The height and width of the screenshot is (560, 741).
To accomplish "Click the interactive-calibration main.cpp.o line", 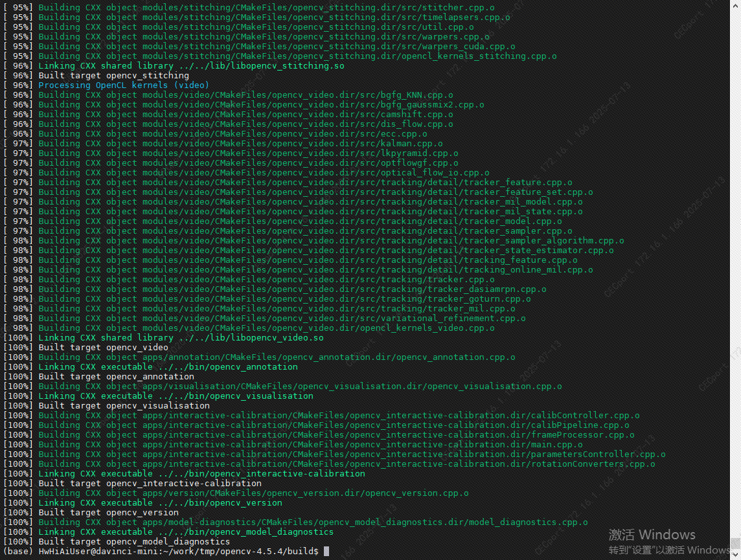I will [293, 444].
